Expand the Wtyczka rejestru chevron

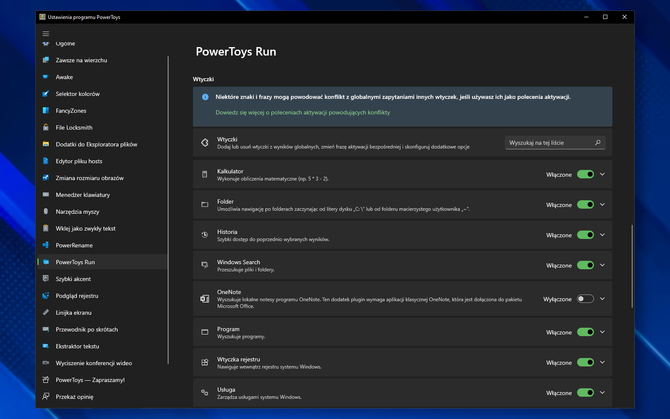coord(602,362)
